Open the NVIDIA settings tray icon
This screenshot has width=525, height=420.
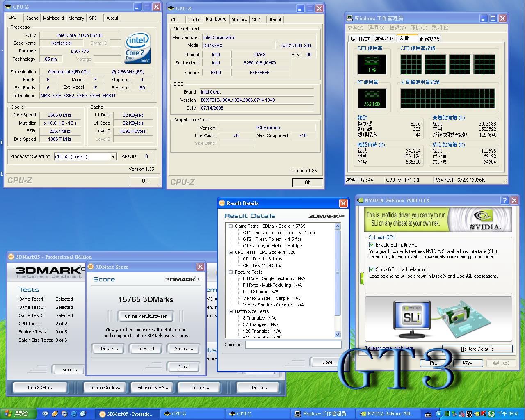(477, 414)
